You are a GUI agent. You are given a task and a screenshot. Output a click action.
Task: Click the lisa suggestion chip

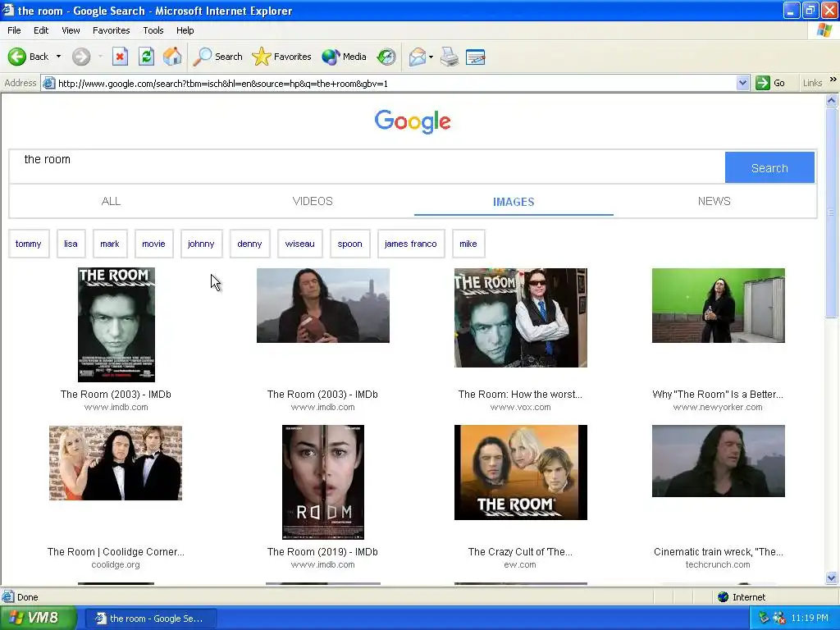point(71,244)
